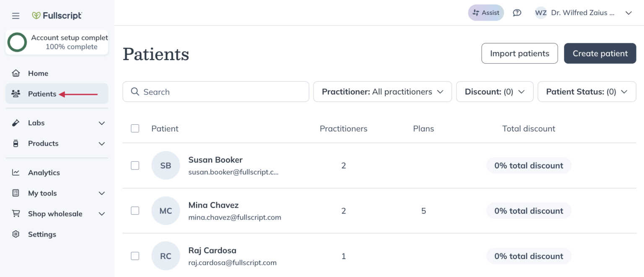Select all patients with header checkbox
Viewport: 644px width, 277px height.
pos(135,128)
